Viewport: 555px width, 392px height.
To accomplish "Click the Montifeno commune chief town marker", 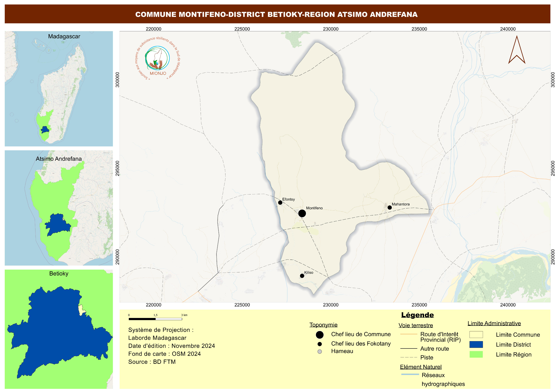I will 302,213.
